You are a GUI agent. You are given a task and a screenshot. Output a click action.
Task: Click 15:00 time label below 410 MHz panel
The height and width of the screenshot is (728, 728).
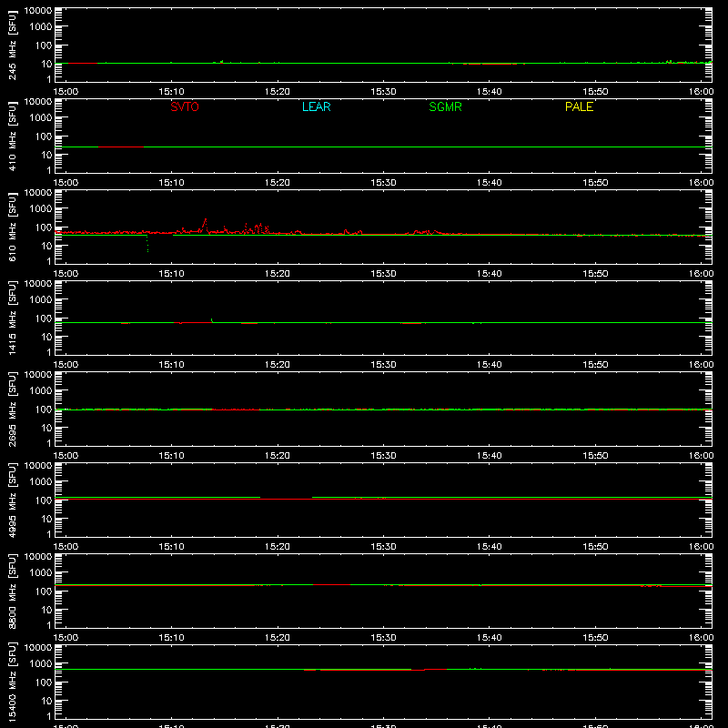click(x=66, y=183)
